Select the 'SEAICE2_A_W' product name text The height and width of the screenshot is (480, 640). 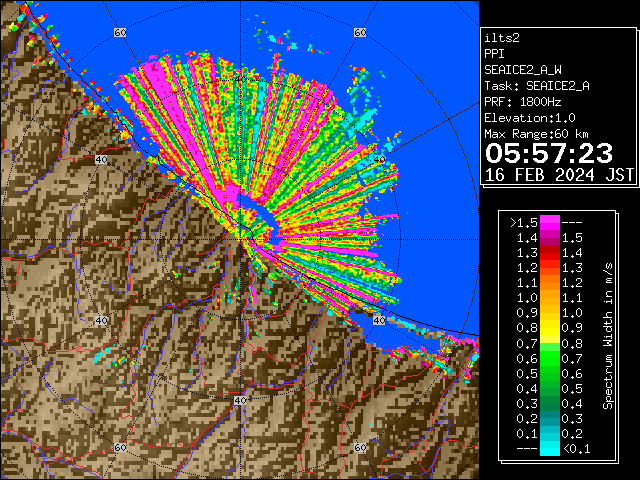pyautogui.click(x=522, y=70)
